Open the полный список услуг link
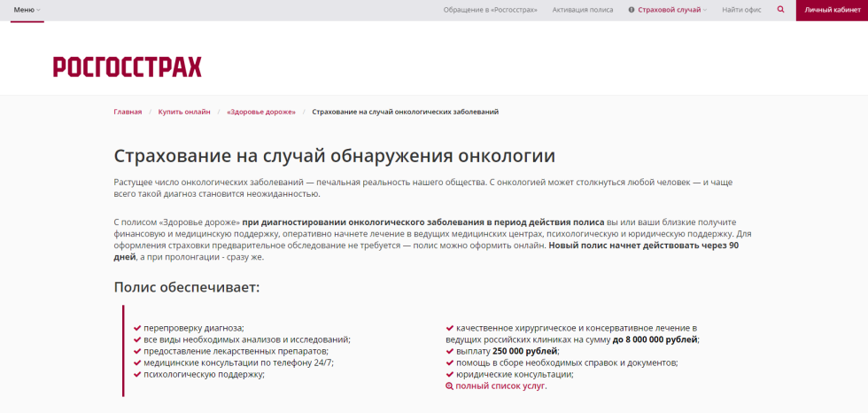868x413 pixels. (500, 386)
